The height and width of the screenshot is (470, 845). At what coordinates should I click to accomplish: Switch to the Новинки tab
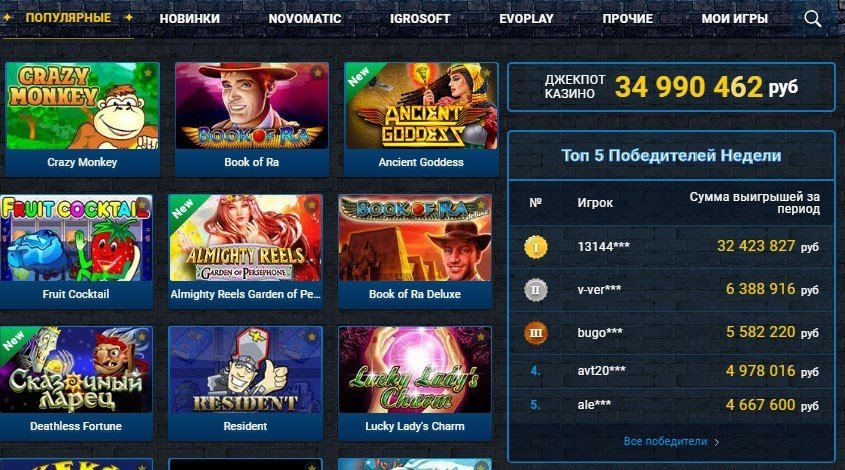pyautogui.click(x=190, y=18)
